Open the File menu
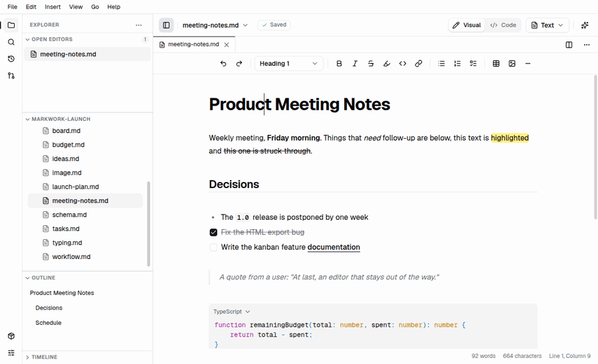This screenshot has width=598, height=364. coord(12,7)
